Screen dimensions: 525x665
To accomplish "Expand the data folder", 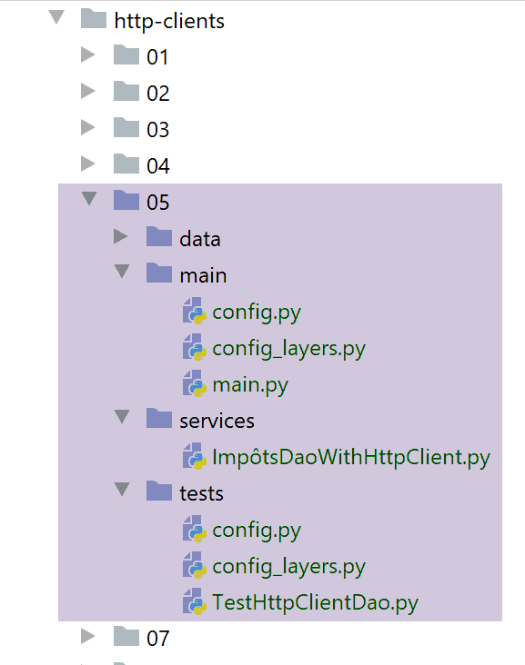I will click(120, 236).
